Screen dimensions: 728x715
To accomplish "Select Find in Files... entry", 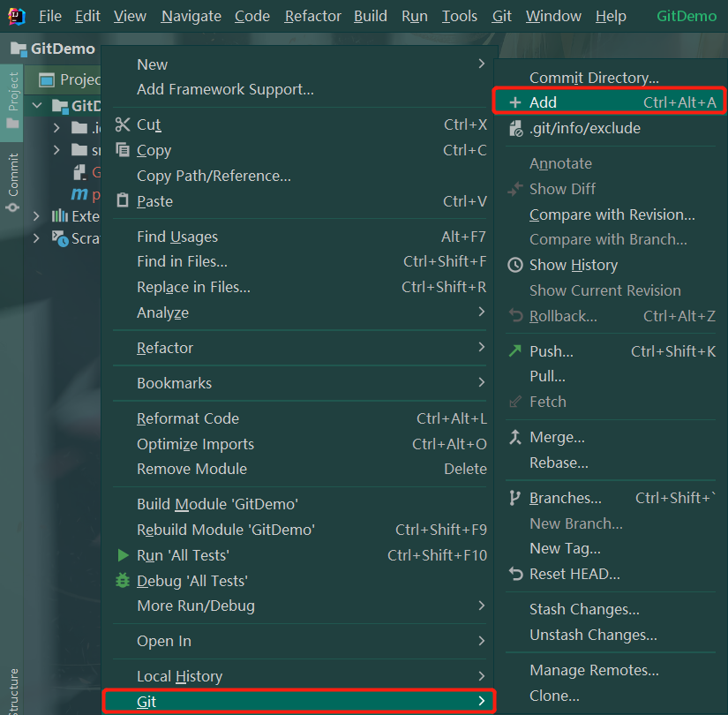I will click(299, 261).
